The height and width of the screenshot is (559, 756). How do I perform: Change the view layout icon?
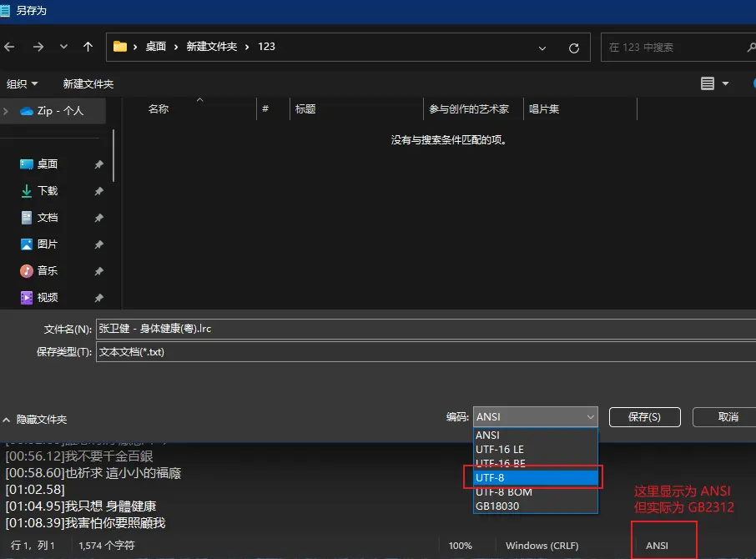[708, 83]
